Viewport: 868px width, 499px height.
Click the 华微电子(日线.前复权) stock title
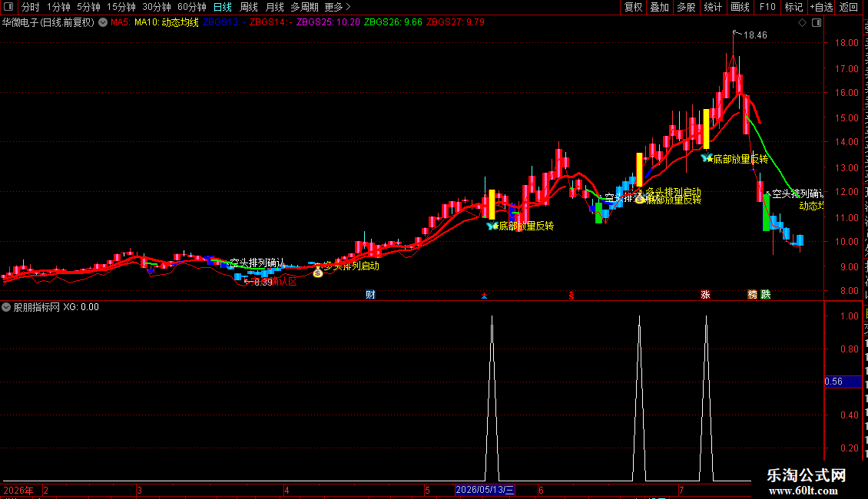point(48,23)
